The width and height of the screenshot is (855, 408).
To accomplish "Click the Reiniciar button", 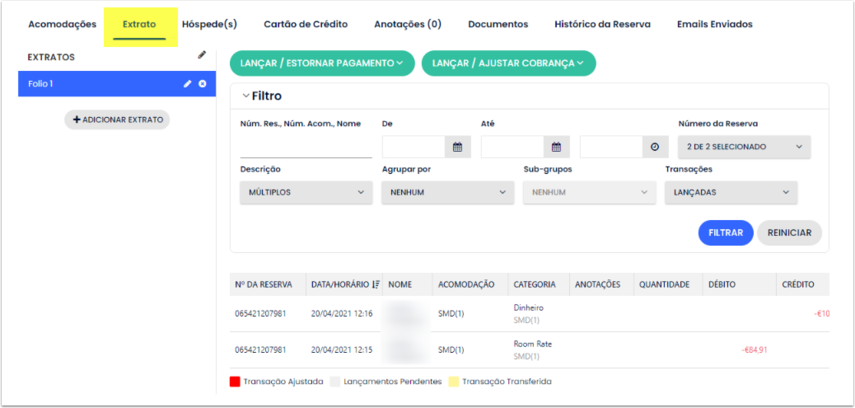I will 789,232.
